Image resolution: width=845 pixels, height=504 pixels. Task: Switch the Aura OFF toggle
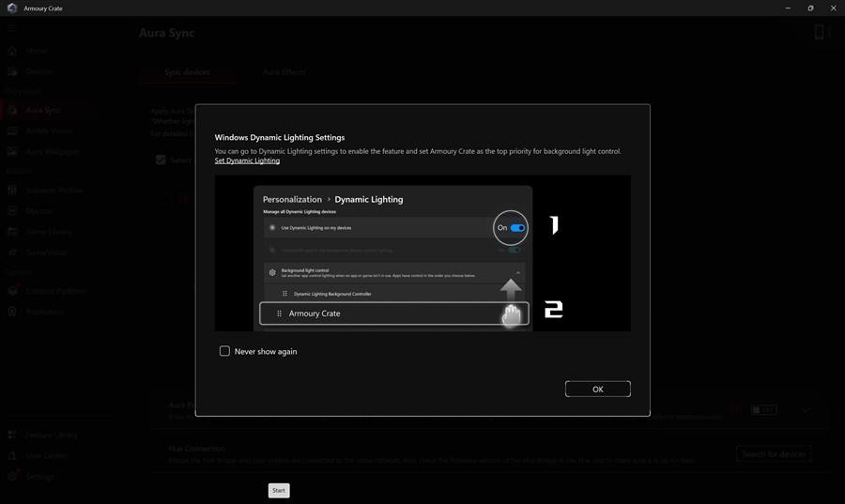763,410
